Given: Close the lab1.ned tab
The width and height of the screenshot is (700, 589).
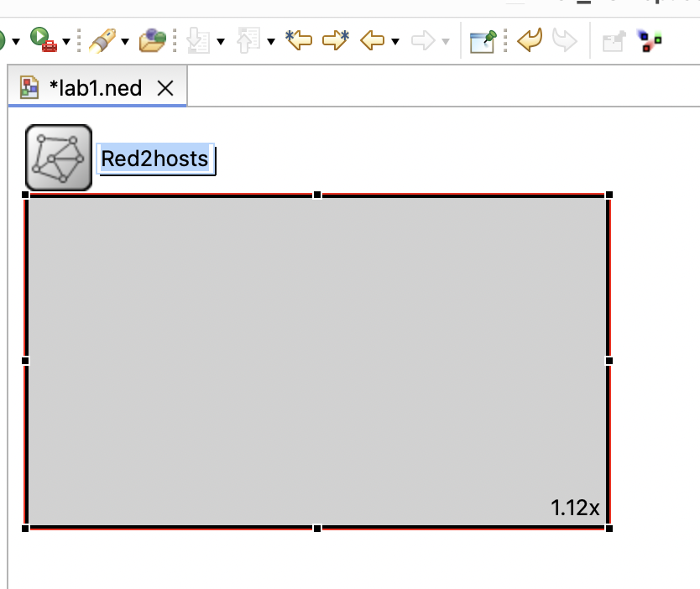Looking at the screenshot, I should (x=165, y=88).
